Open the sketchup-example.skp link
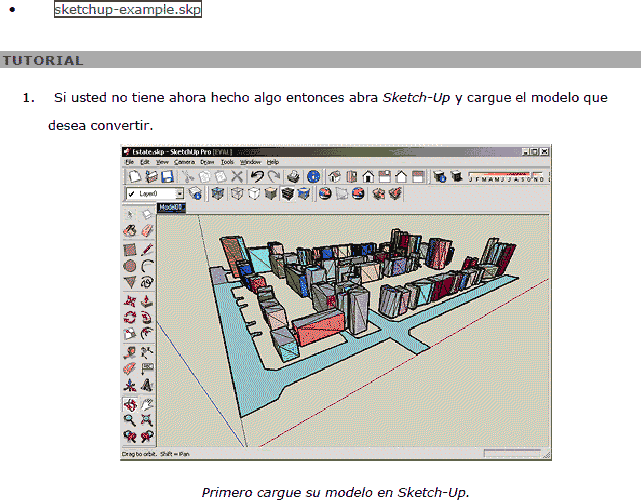 coord(128,9)
